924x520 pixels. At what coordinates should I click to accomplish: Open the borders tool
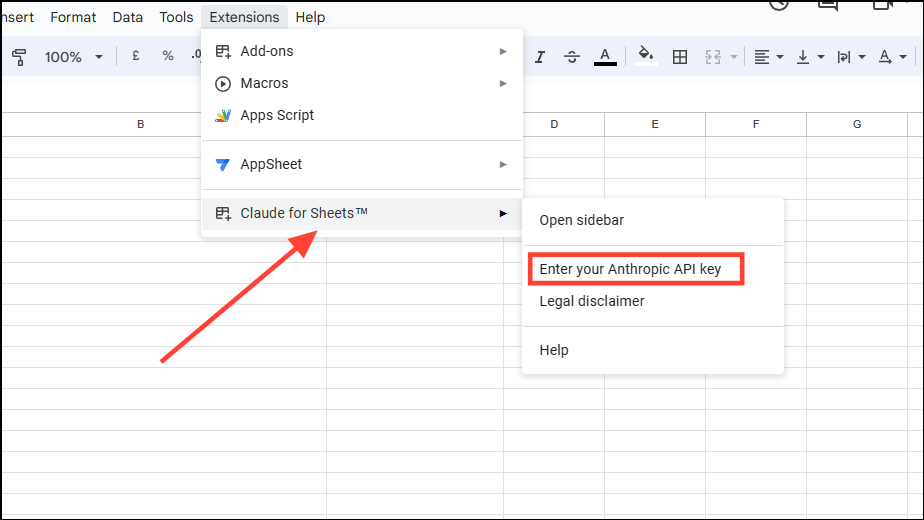tap(679, 57)
